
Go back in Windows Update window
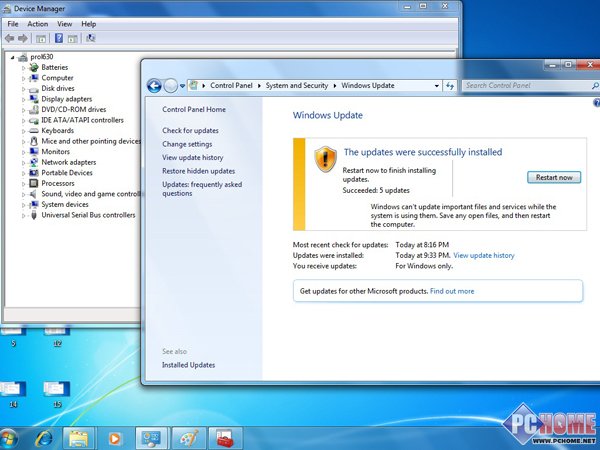pos(154,86)
